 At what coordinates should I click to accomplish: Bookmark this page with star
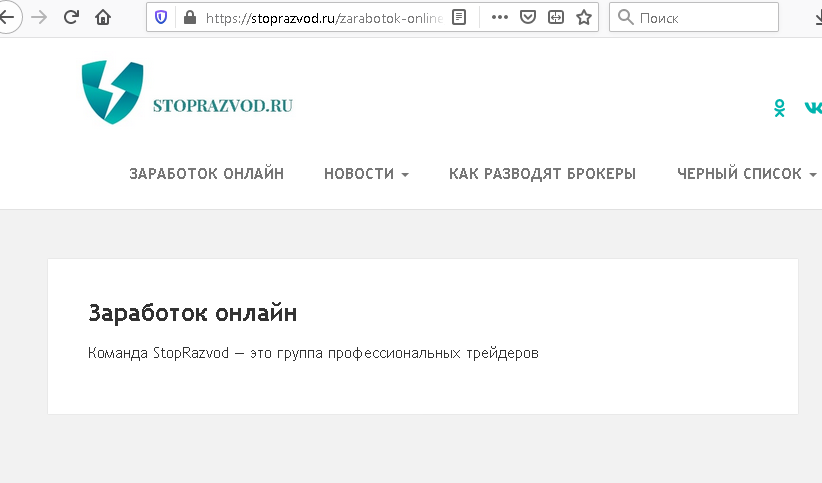pos(584,17)
